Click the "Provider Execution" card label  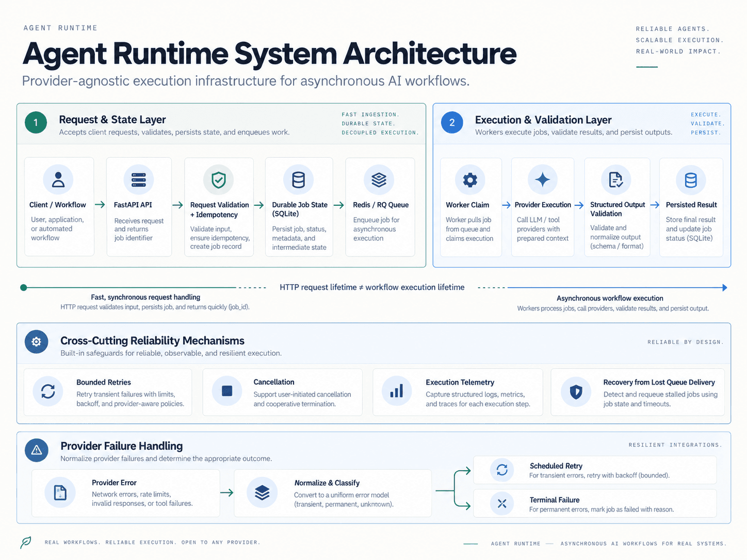coord(543,205)
